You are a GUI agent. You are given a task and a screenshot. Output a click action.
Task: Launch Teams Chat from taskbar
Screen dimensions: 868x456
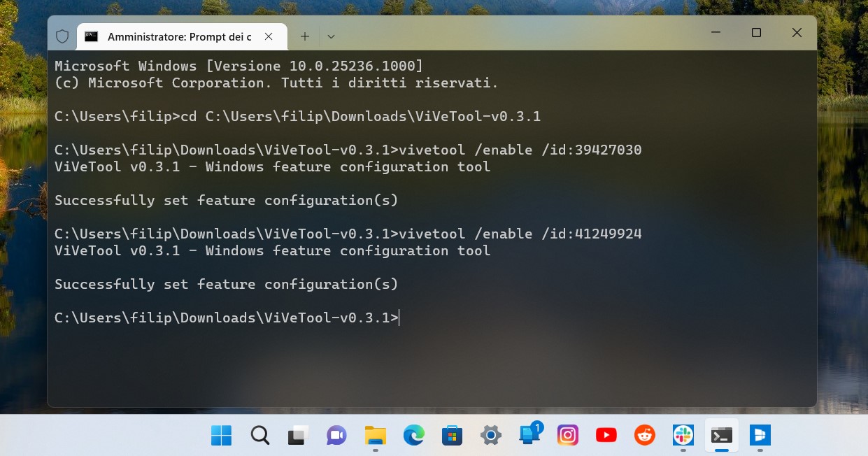337,435
